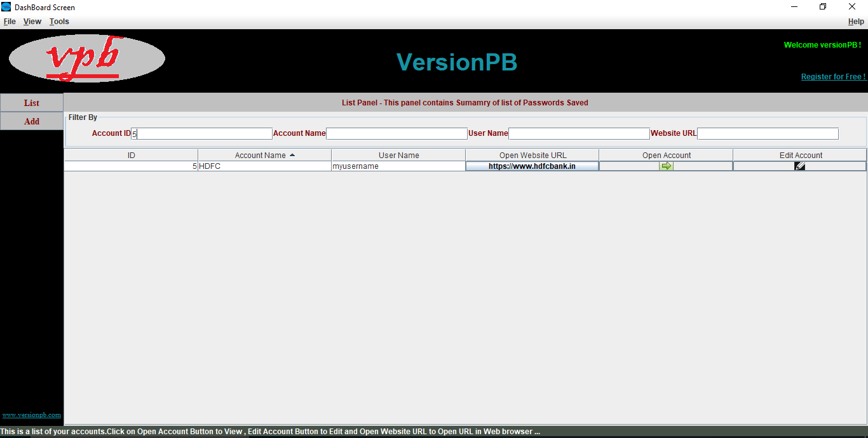The width and height of the screenshot is (868, 438).
Task: Switch to the Add panel tab
Action: (32, 121)
